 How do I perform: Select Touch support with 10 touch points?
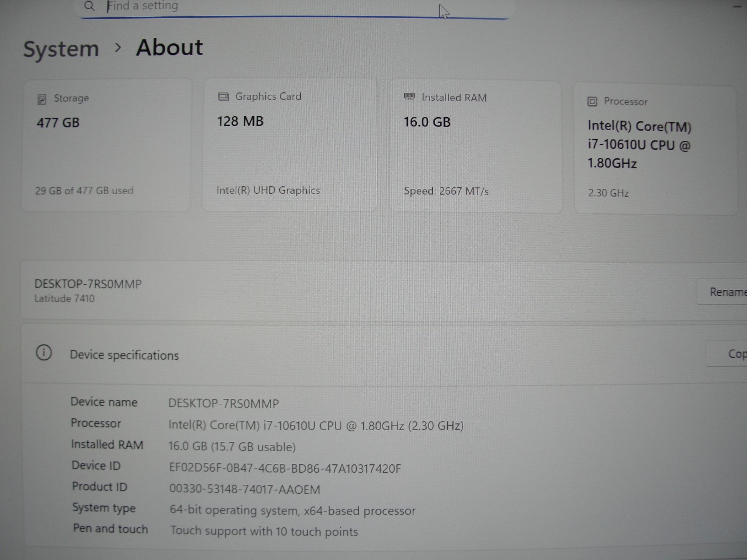coord(264,531)
